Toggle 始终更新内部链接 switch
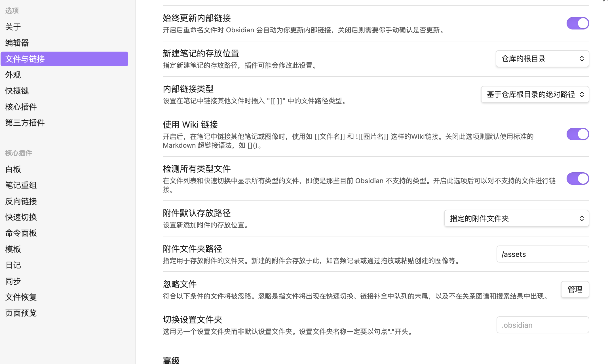Image resolution: width=608 pixels, height=364 pixels. (x=578, y=23)
